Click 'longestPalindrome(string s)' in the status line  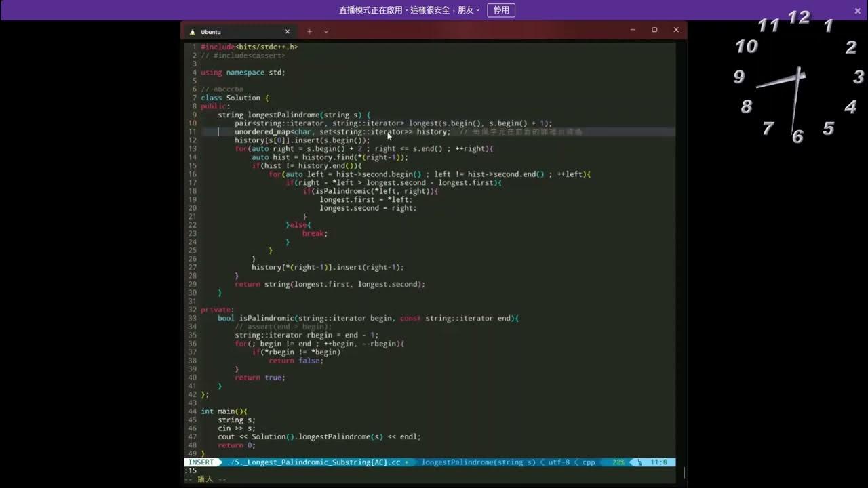[x=478, y=462]
